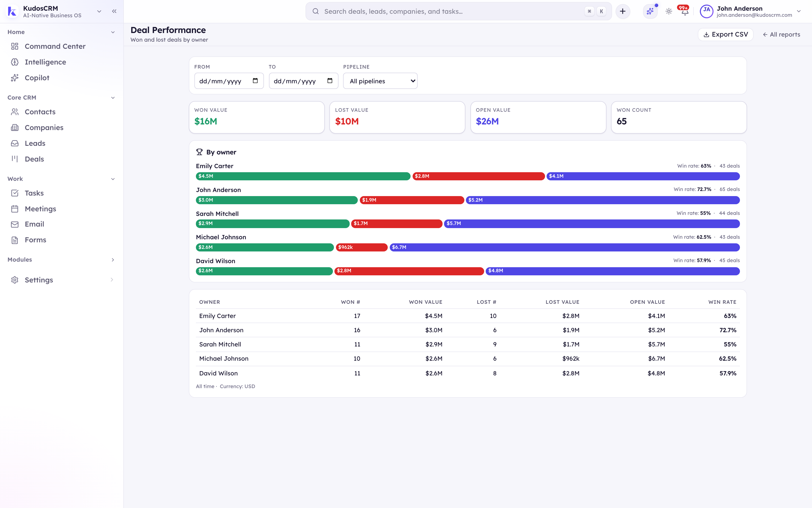Click the WIN RATE column header
This screenshot has width=812, height=508.
click(x=722, y=302)
